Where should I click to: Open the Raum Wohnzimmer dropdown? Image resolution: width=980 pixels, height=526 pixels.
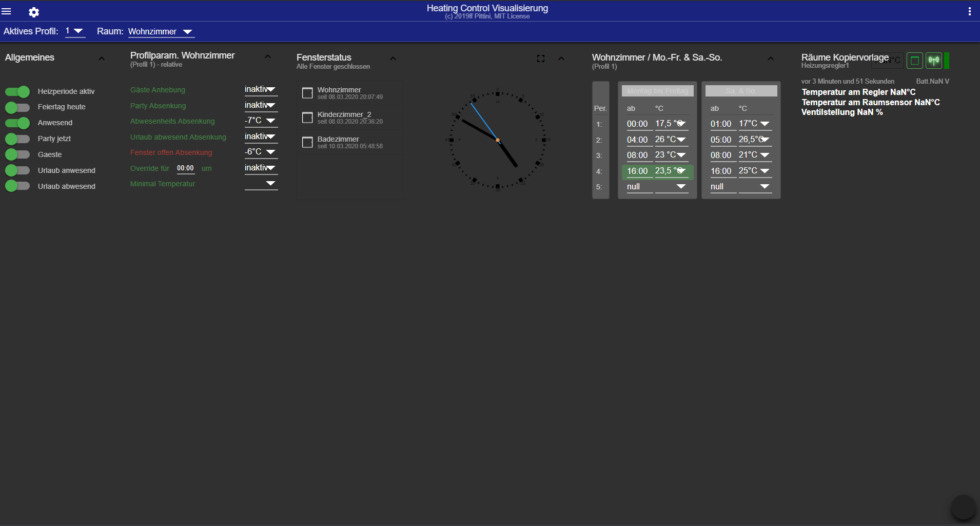tap(160, 32)
